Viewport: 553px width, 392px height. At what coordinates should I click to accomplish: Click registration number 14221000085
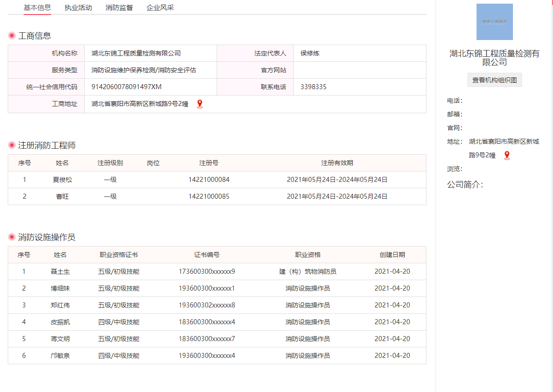click(x=209, y=196)
